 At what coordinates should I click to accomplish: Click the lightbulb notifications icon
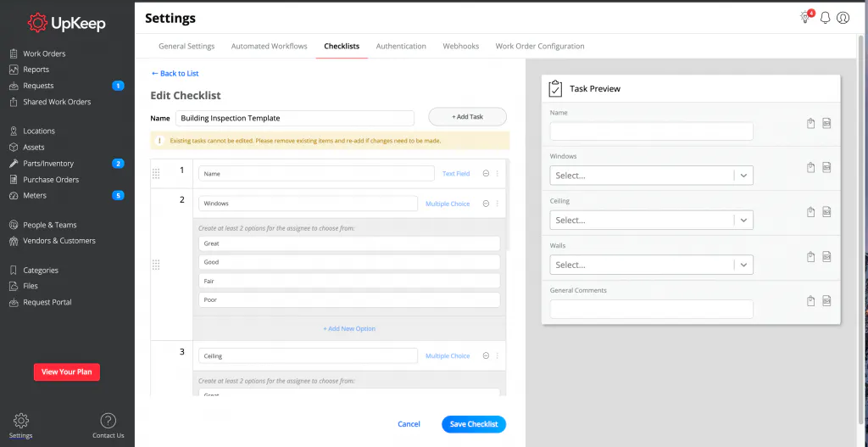[804, 18]
